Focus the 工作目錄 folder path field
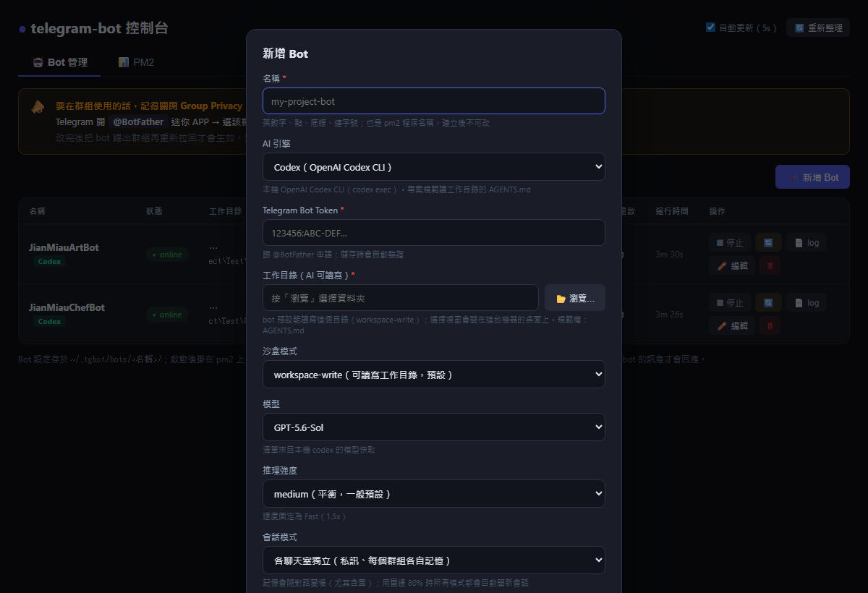Screen dimensions: 868x593 coord(401,298)
